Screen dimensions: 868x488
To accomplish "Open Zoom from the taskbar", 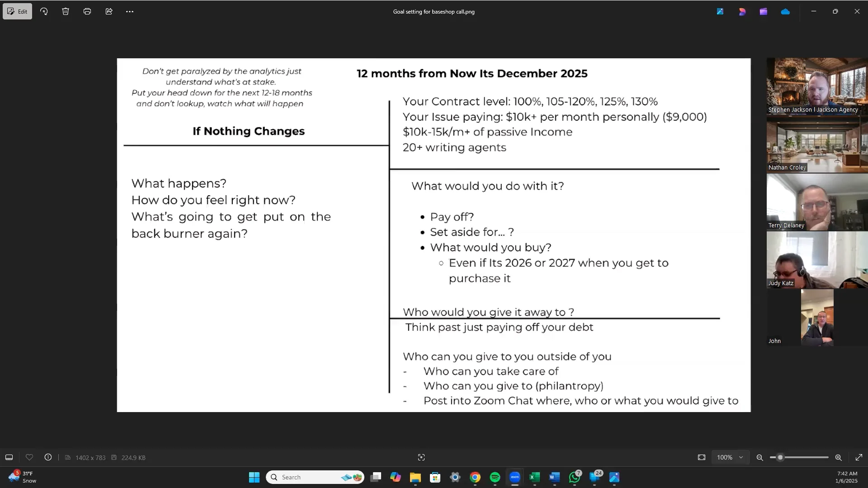I will (x=515, y=477).
